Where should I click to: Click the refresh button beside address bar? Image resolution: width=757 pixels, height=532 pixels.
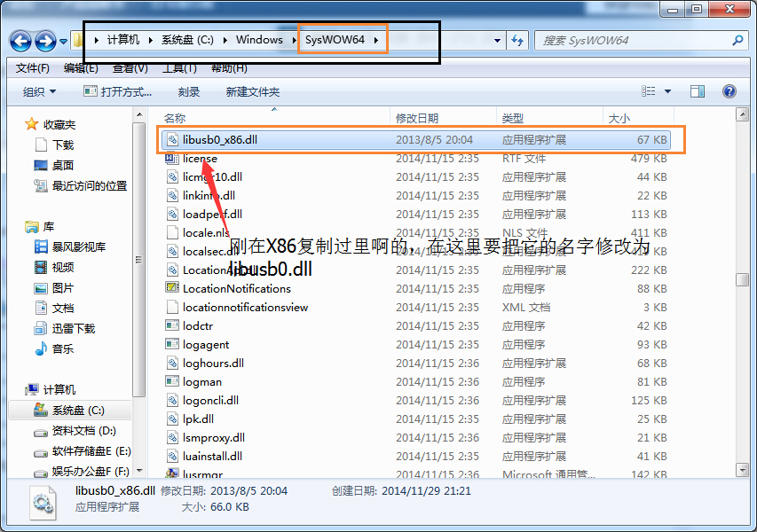[517, 41]
